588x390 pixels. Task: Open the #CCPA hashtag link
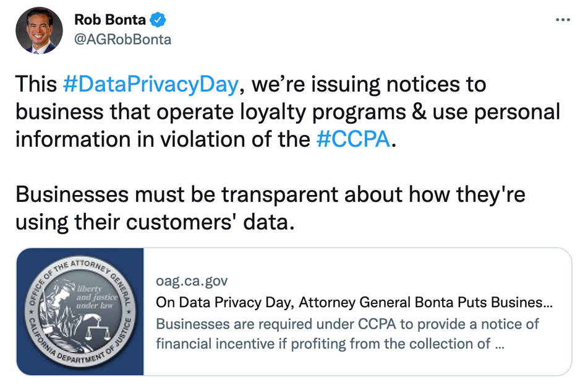click(352, 139)
